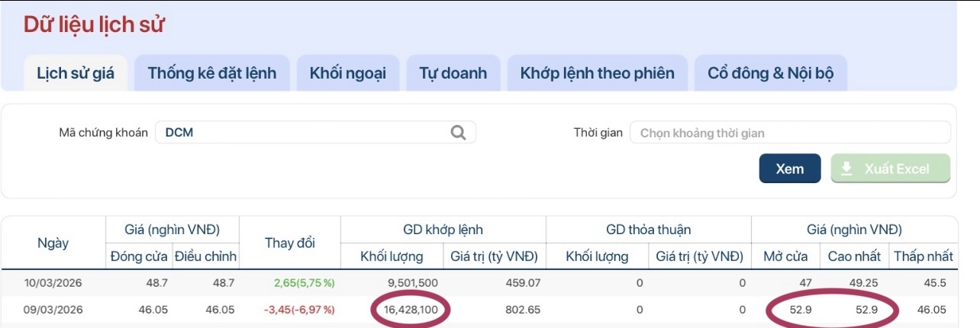Show the Cổ đông & Nội bộ tab
The width and height of the screenshot is (980, 328).
pyautogui.click(x=770, y=73)
